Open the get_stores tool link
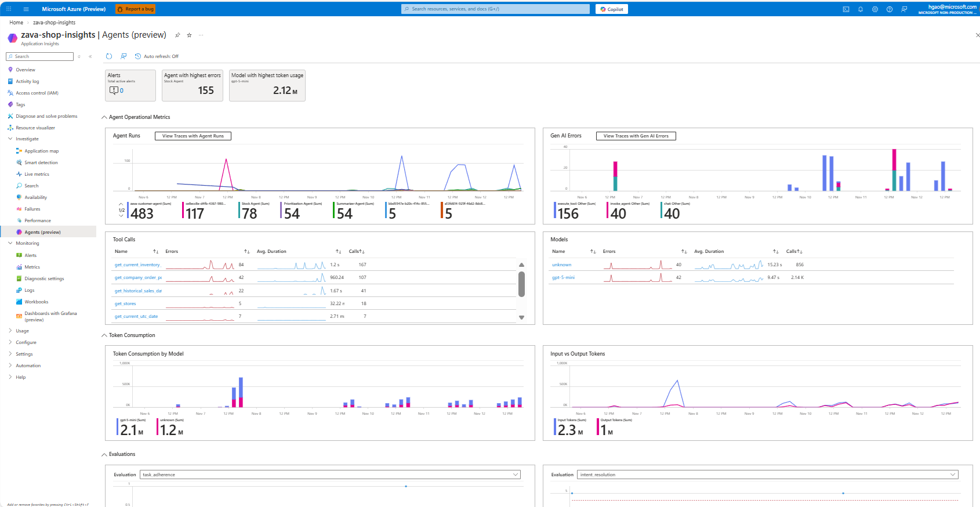The image size is (980, 507). tap(125, 303)
